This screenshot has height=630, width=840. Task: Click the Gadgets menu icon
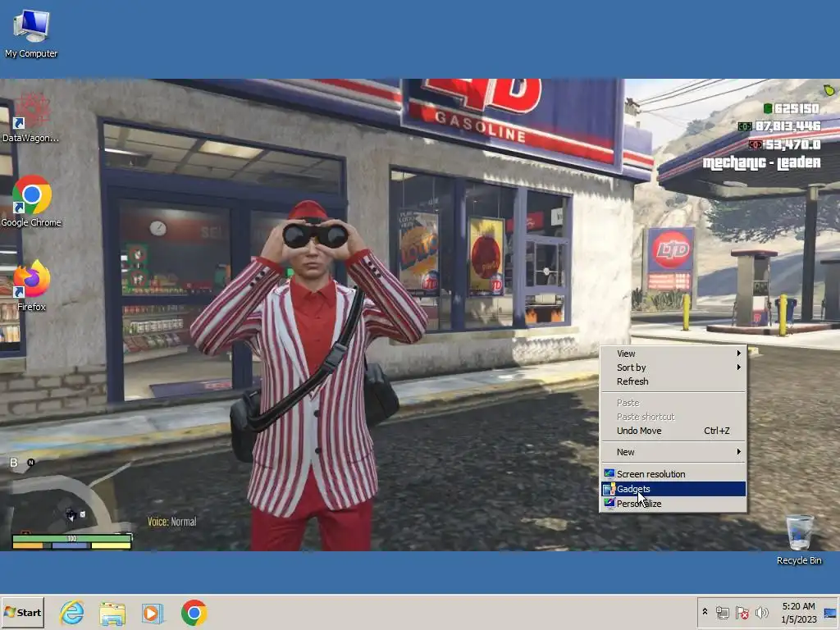609,489
